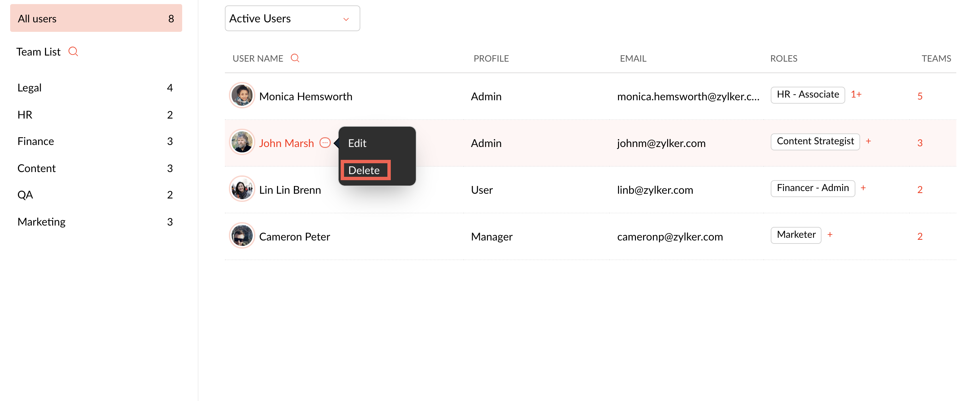Click the more options icon beside John Marsh
980x401 pixels.
click(x=324, y=143)
